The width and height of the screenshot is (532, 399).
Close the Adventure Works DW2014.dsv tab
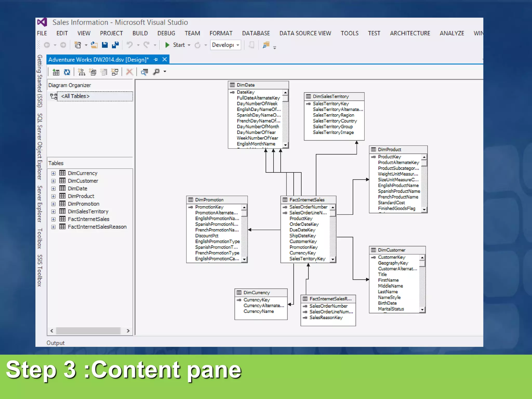(164, 59)
